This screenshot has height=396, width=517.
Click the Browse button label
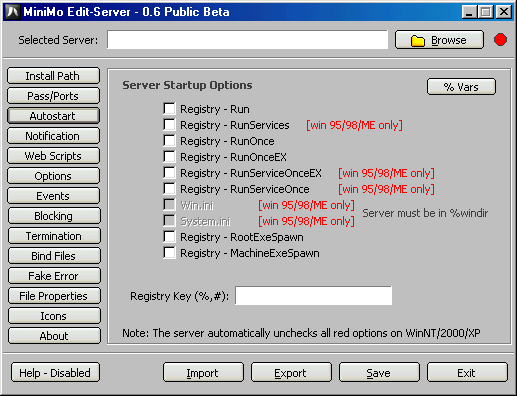449,40
